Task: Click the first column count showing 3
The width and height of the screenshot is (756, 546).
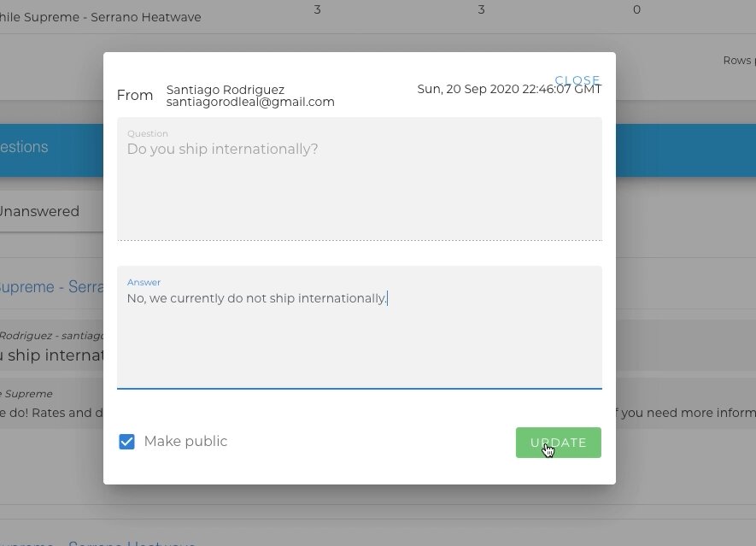Action: coord(317,9)
